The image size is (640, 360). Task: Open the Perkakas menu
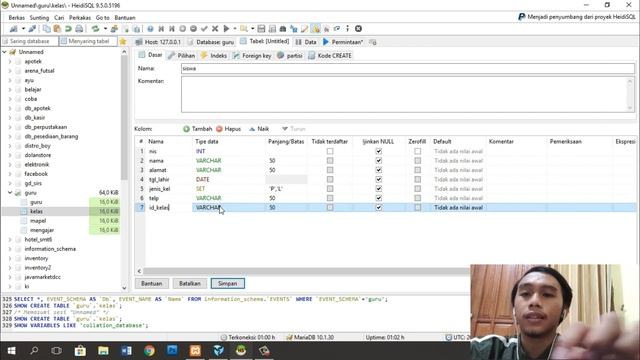(80, 18)
